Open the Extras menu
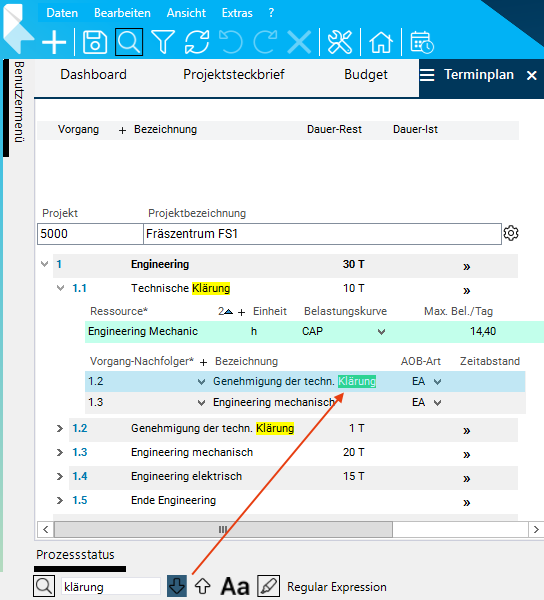Viewport: 544px width, 600px height. click(x=237, y=13)
